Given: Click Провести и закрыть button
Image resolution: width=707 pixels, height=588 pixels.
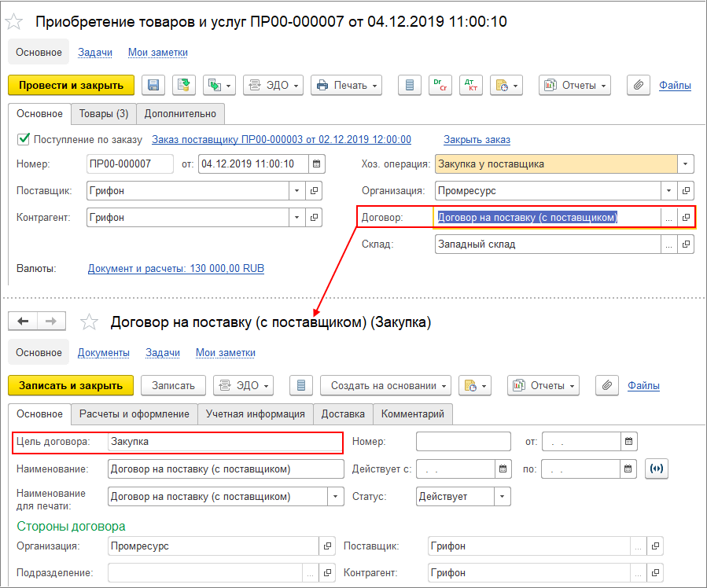Looking at the screenshot, I should (x=72, y=85).
